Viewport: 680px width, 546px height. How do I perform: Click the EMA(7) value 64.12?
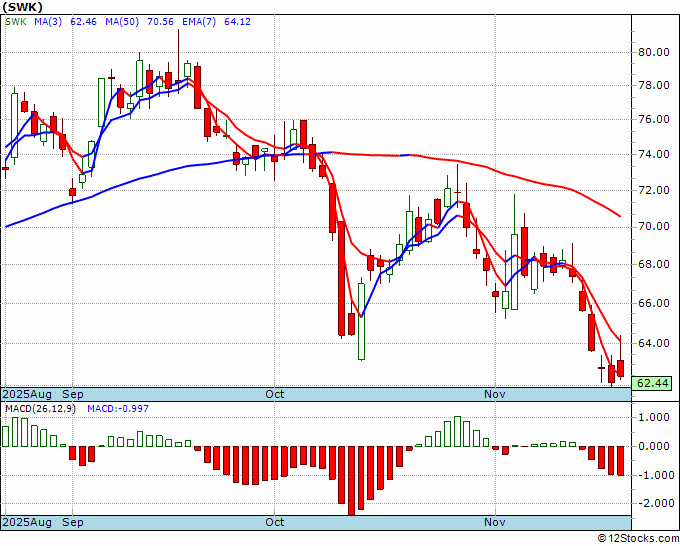[x=237, y=22]
